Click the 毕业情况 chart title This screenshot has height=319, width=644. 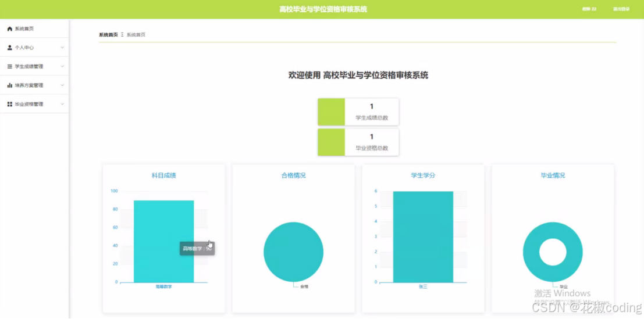553,175
